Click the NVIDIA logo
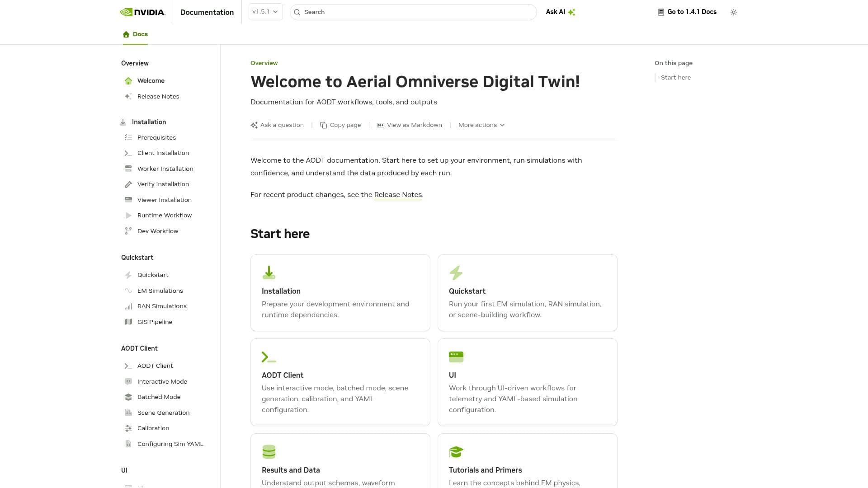The height and width of the screenshot is (488, 868). click(x=142, y=12)
